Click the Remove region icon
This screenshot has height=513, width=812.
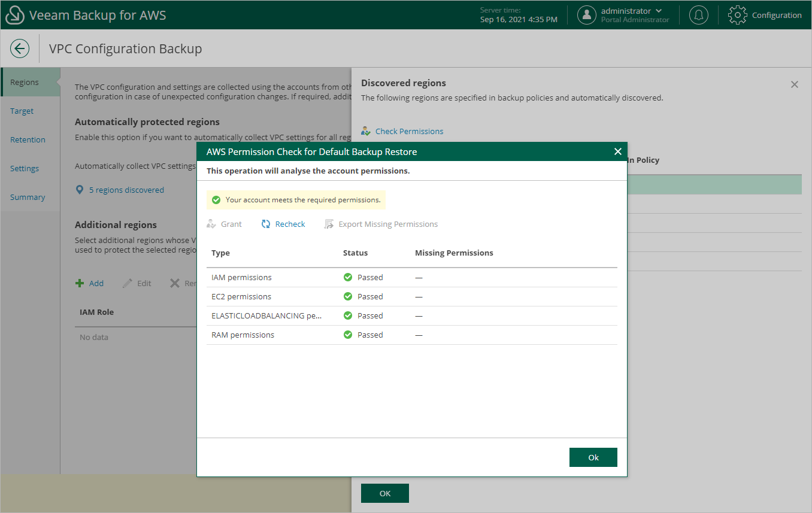click(x=183, y=283)
